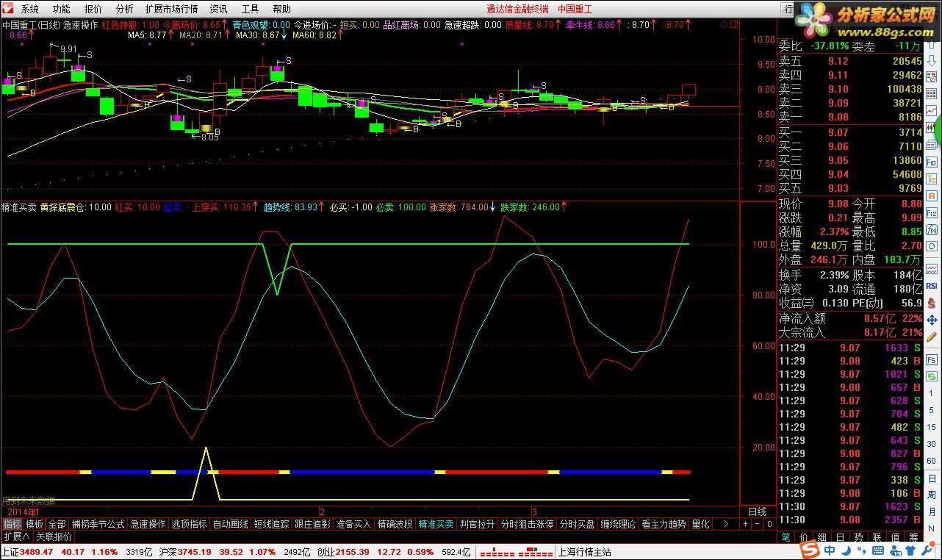Click the blue four-arrow move icon
Image resolution: width=942 pixels, height=560 pixels.
click(x=932, y=320)
